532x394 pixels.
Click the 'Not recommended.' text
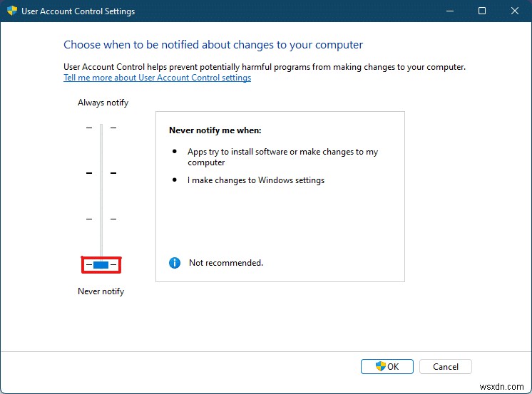tap(226, 263)
